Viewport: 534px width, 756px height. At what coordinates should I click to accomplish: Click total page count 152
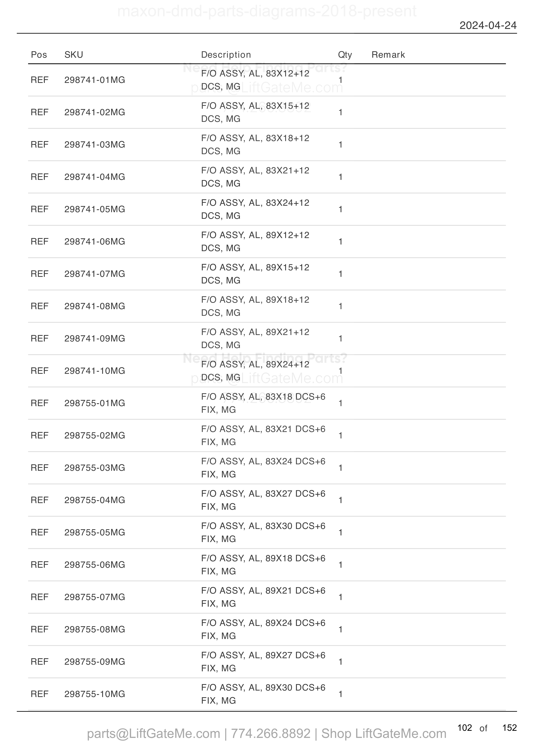point(509,728)
